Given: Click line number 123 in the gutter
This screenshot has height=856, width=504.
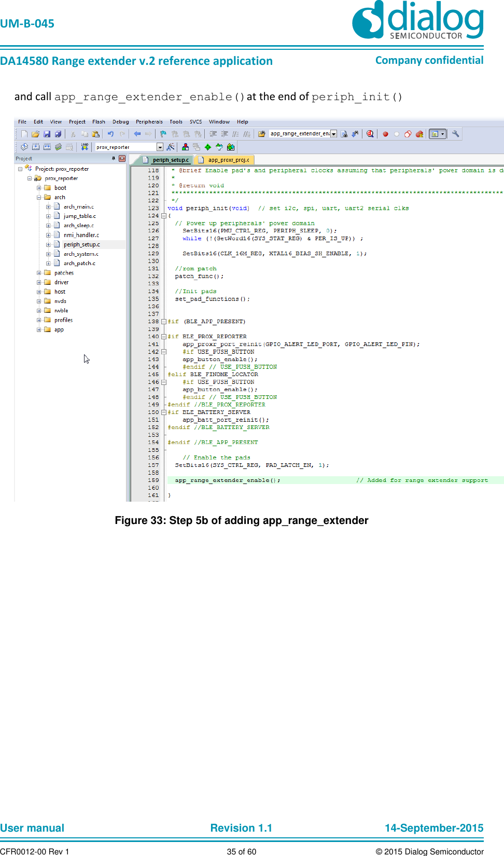Looking at the screenshot, I should point(153,208).
